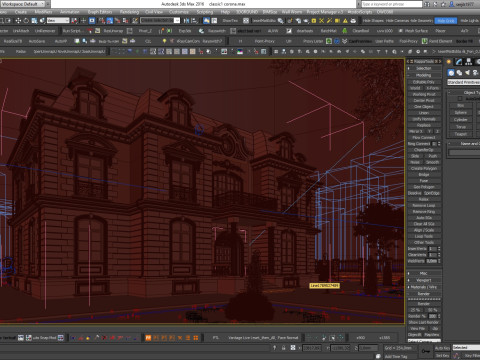This screenshot has height=360, width=480.
Task: Click the Ring Connect spinner arrows
Action: pyautogui.click(x=439, y=144)
